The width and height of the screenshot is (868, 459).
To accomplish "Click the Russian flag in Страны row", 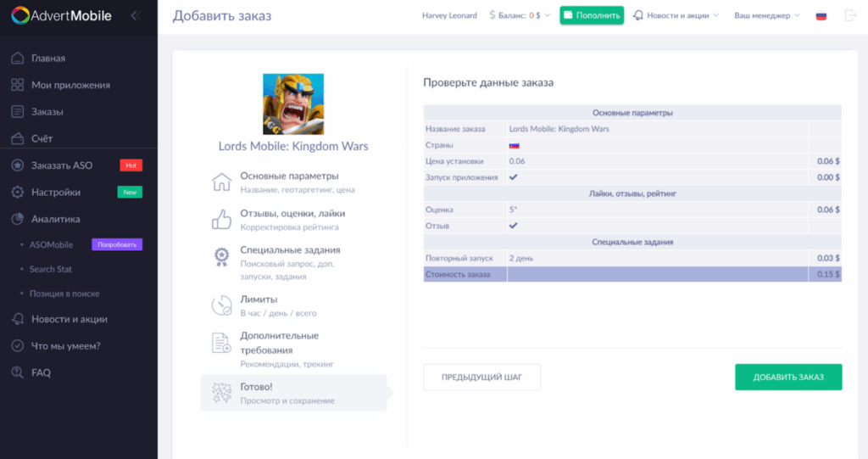I will click(515, 145).
